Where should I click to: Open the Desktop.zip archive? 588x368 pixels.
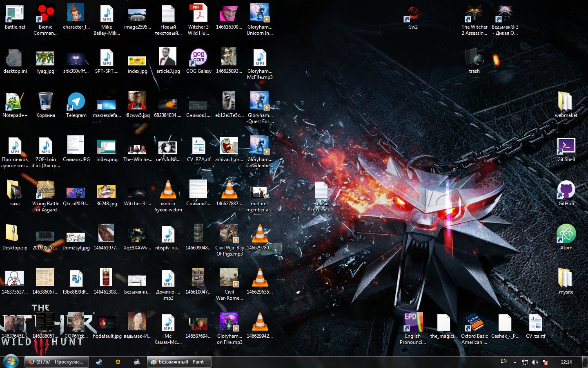click(15, 238)
